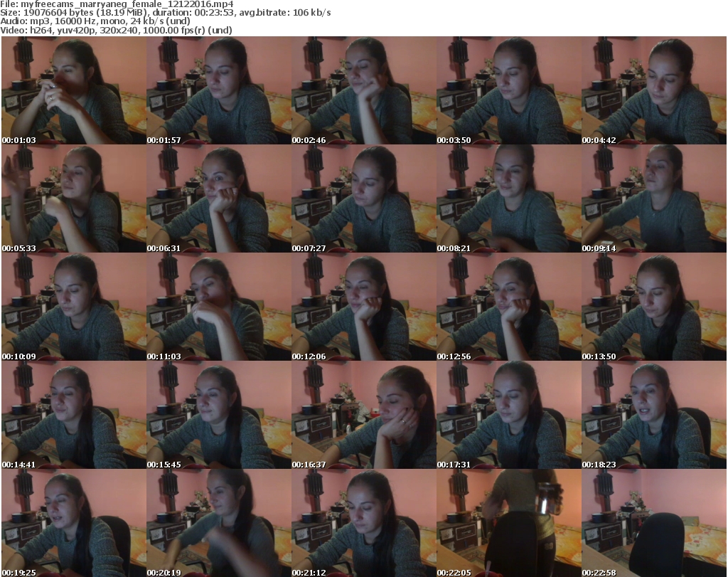Click the 'File:' name line in header
The width and height of the screenshot is (728, 577).
(x=117, y=4)
